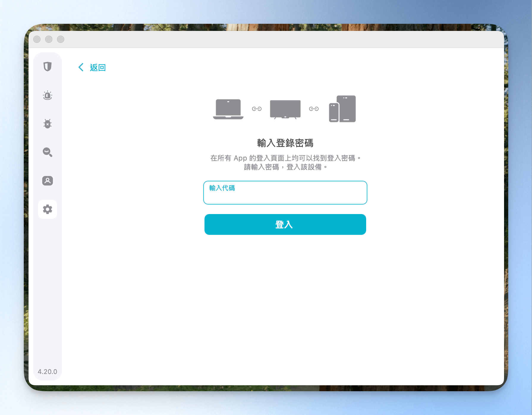The width and height of the screenshot is (532, 415).
Task: Focus the 輸入代碼 code input field
Action: pyautogui.click(x=285, y=193)
